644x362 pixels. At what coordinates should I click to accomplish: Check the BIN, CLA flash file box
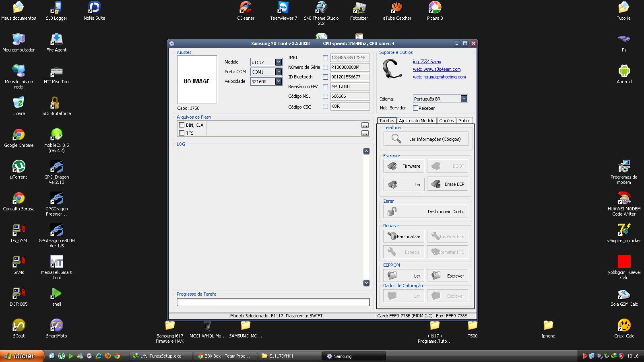(x=182, y=125)
